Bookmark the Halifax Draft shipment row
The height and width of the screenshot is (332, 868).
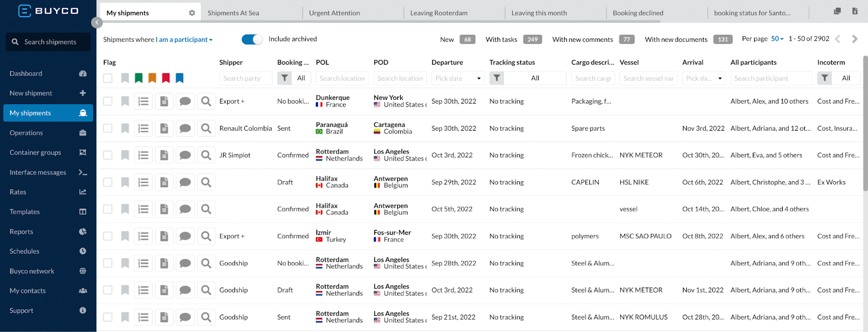125,182
